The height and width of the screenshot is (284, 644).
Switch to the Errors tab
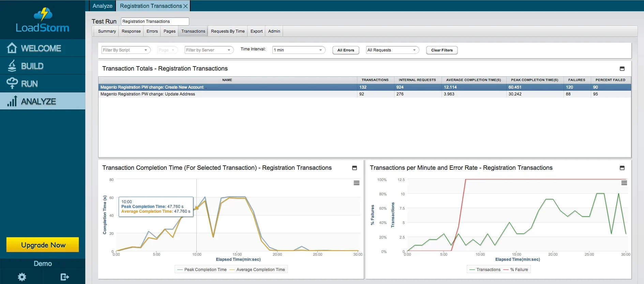pos(152,31)
